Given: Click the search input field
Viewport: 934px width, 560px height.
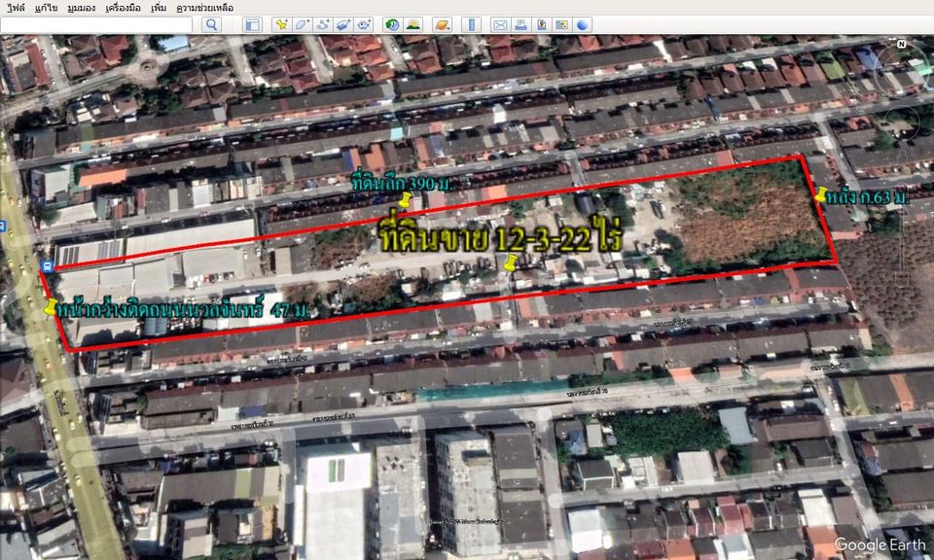Looking at the screenshot, I should coord(96,24).
